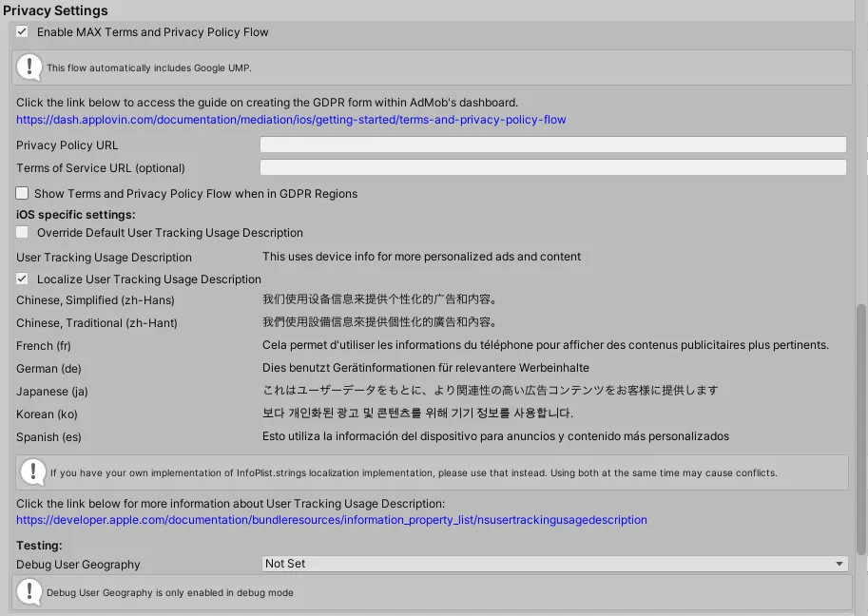Enable Show Terms and Privacy Policy Flow in GDPR Regions

point(22,193)
